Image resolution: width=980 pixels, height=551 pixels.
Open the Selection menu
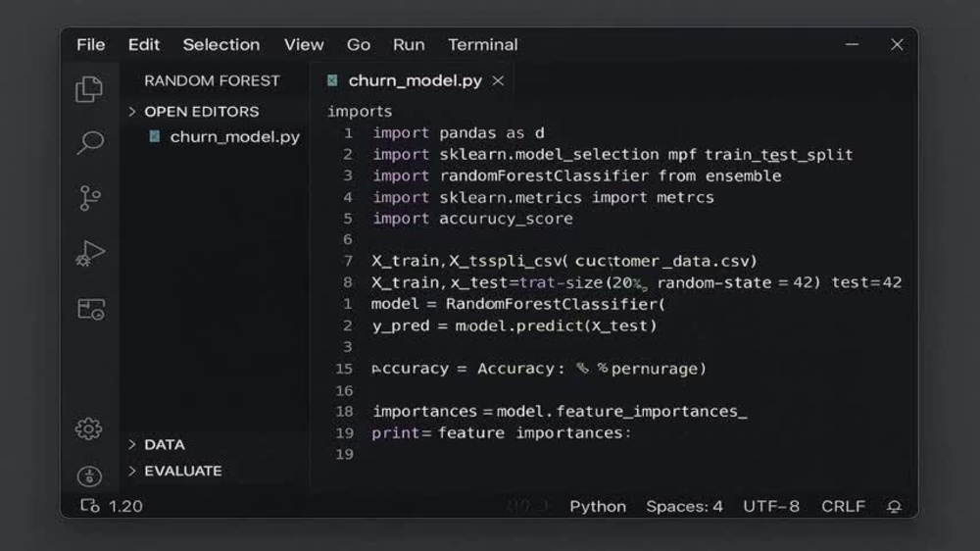click(x=221, y=45)
